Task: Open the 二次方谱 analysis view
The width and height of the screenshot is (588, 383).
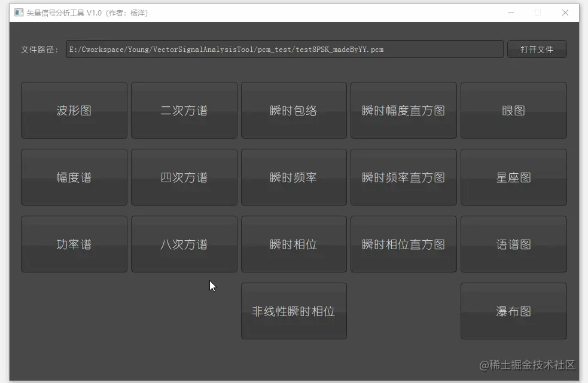Action: 184,110
